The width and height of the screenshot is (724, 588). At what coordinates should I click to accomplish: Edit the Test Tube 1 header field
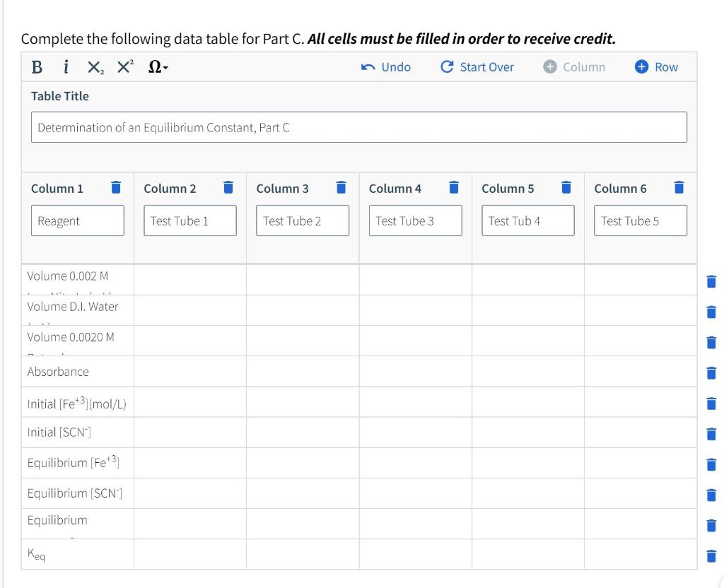coord(190,220)
